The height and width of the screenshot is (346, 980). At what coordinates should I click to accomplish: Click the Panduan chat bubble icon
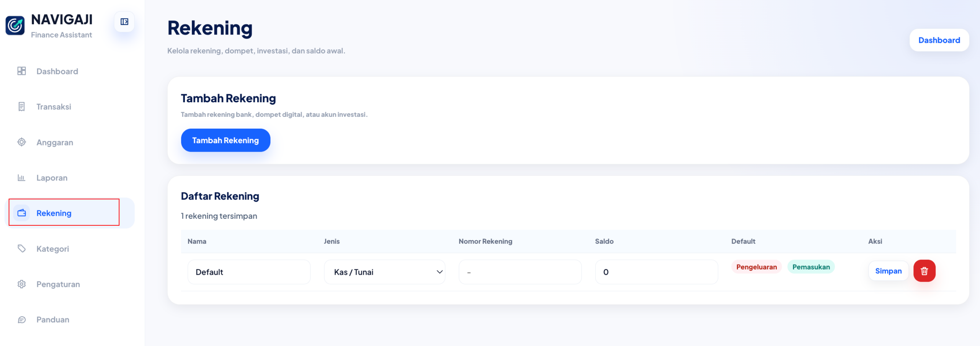22,320
